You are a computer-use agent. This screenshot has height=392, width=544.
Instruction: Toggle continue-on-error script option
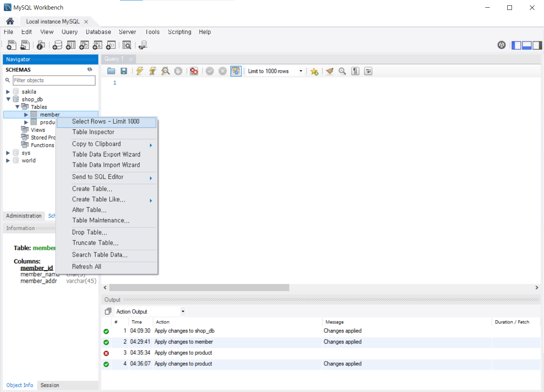194,71
